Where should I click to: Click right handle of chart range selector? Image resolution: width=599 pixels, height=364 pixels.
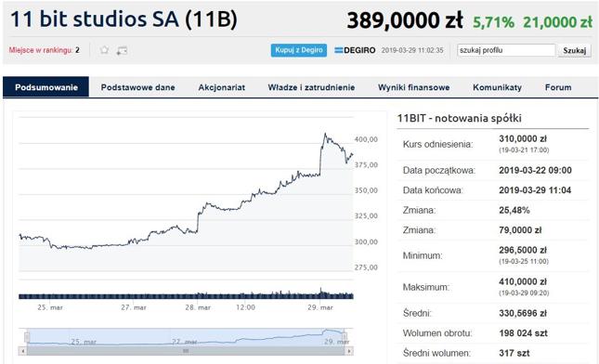coord(345,337)
